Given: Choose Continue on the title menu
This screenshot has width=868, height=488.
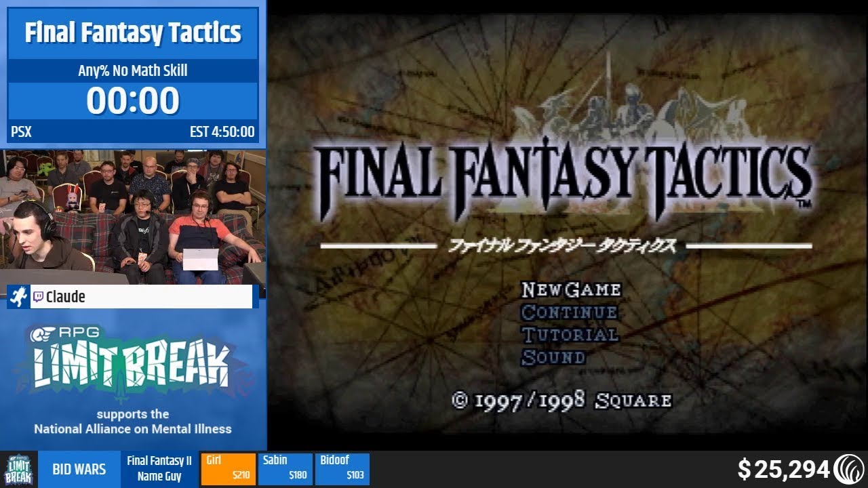Looking at the screenshot, I should point(570,312).
